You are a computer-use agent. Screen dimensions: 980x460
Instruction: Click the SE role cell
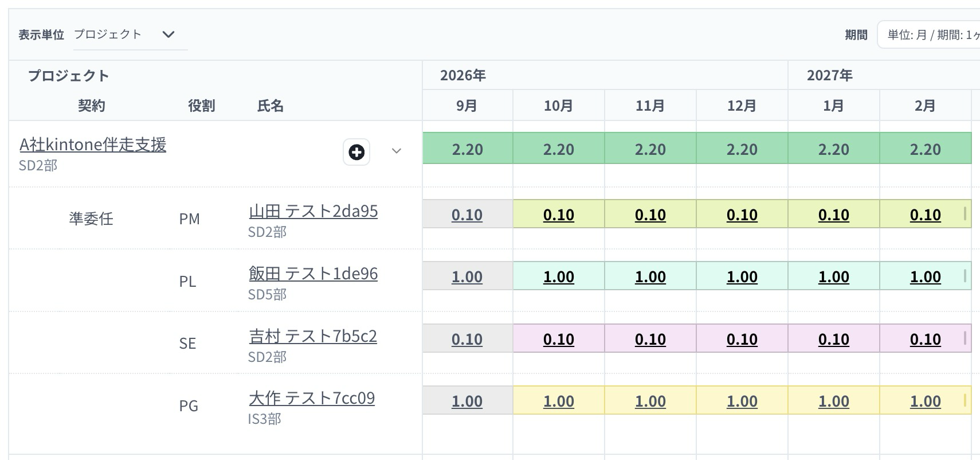[188, 343]
